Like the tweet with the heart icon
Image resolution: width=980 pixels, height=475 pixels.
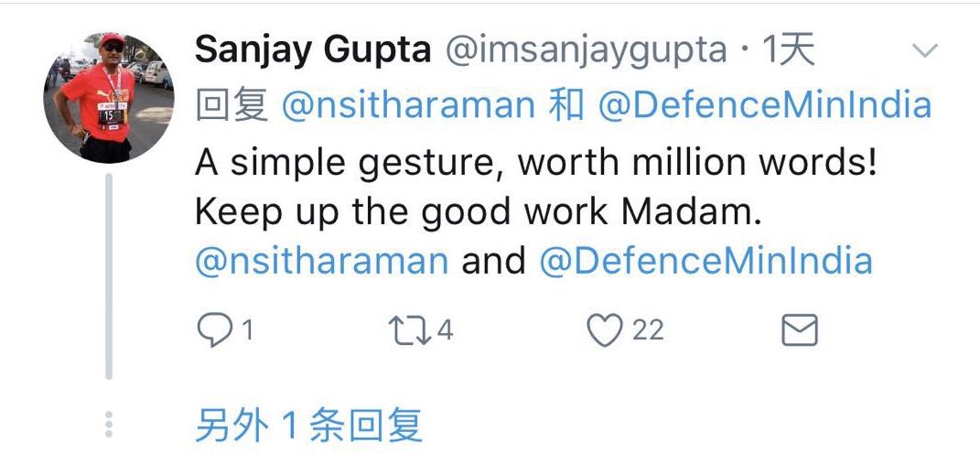pos(604,330)
